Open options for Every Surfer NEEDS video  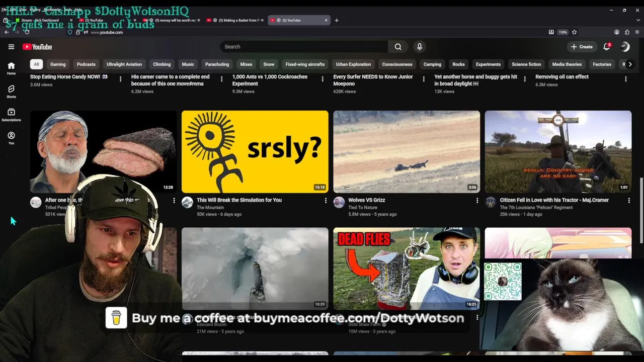(x=424, y=79)
